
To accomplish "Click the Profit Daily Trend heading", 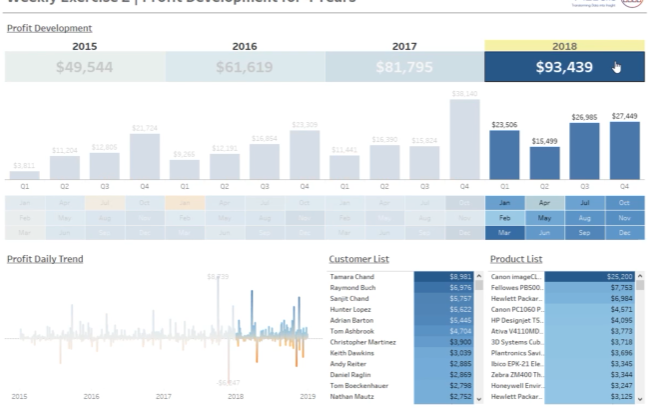I will click(45, 259).
